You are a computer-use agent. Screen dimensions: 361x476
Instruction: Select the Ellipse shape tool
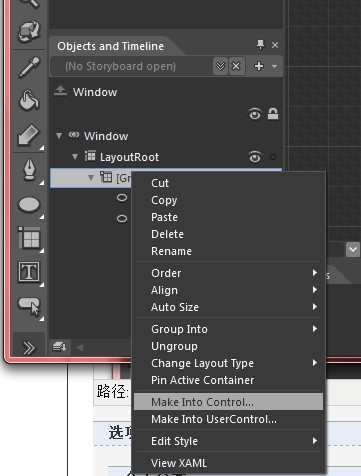29,205
